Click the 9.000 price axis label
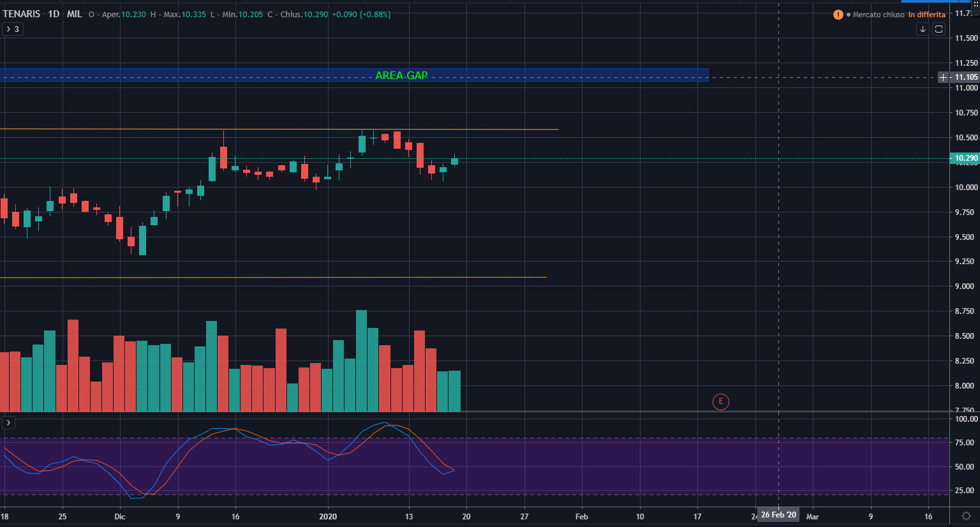The width and height of the screenshot is (980, 527). (966, 286)
